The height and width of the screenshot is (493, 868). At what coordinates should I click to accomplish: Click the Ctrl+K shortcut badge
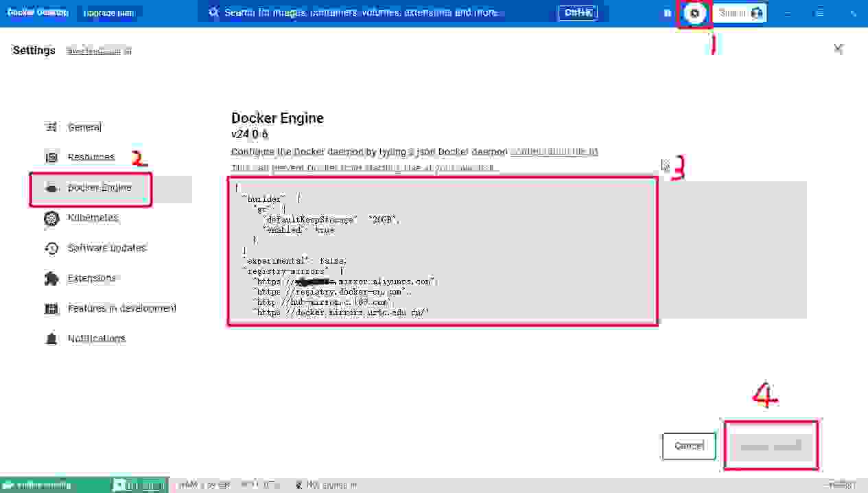click(x=577, y=13)
